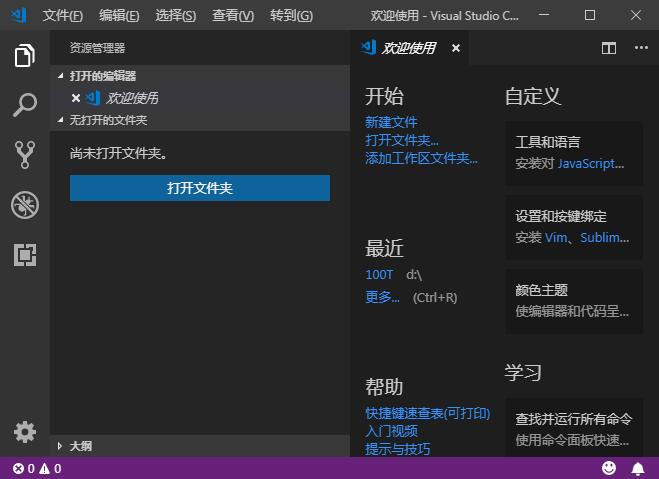Click the feedback smiley icon

click(x=609, y=468)
